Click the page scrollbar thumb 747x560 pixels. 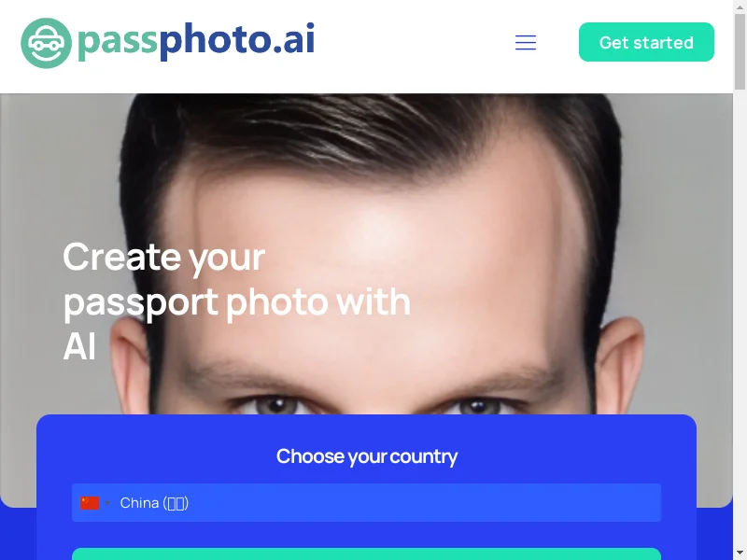point(740,51)
